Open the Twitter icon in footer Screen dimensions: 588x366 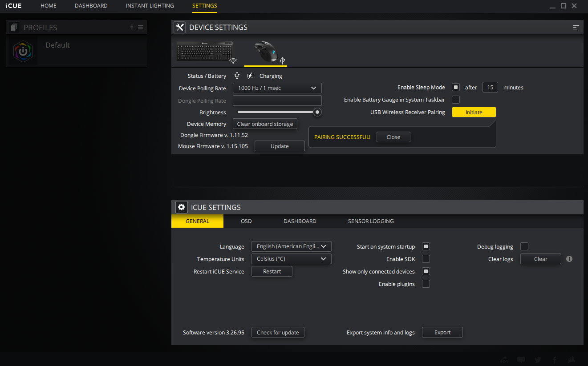point(538,360)
